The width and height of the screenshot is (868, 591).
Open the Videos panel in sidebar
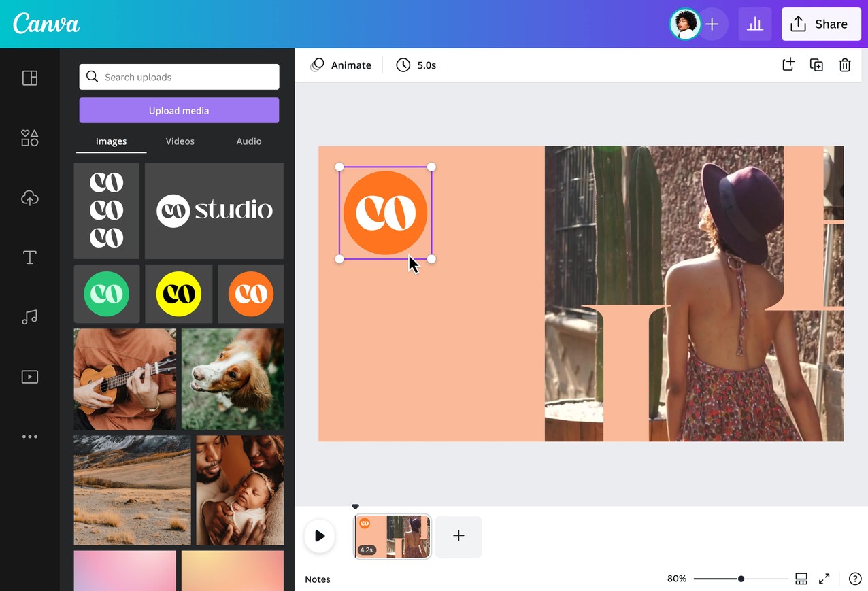tap(30, 377)
